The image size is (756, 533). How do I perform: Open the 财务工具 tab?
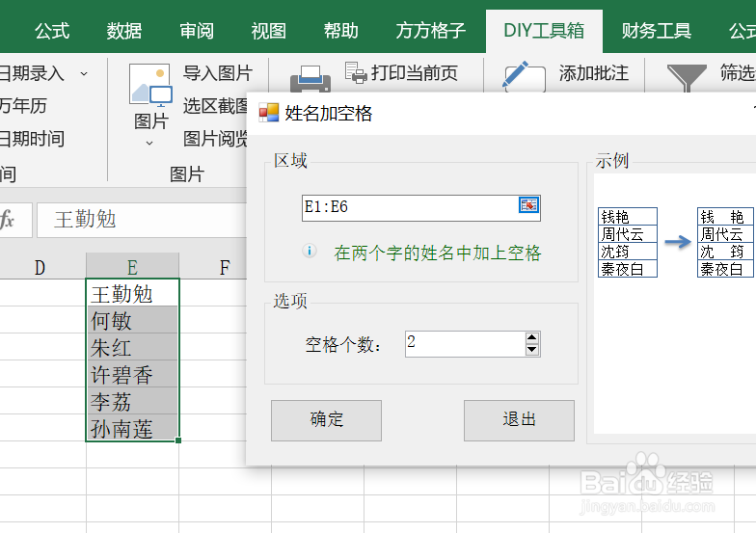click(656, 31)
